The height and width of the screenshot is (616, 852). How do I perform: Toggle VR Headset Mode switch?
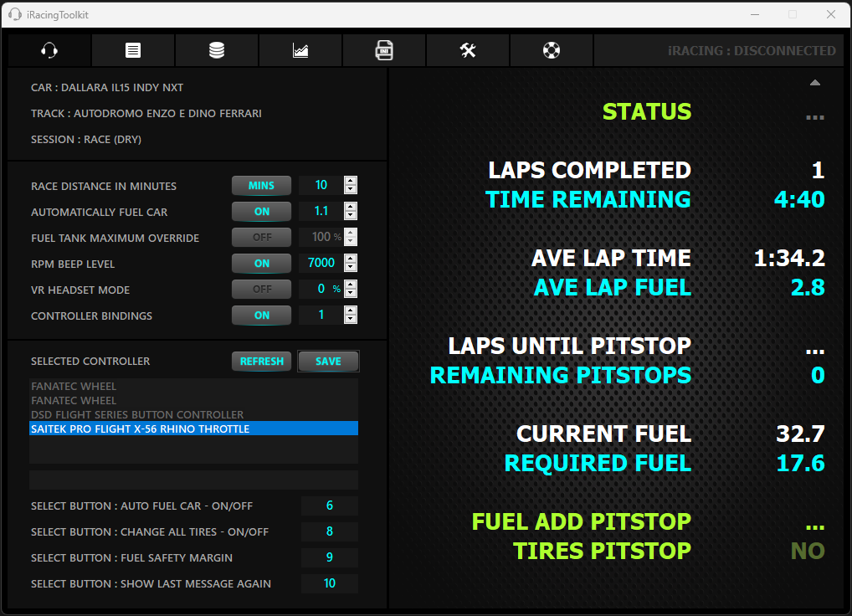click(x=261, y=290)
